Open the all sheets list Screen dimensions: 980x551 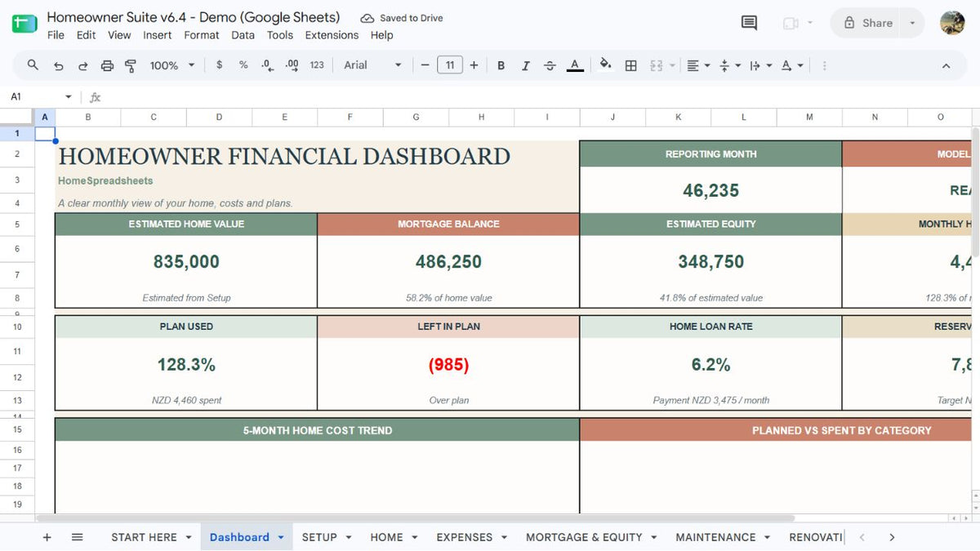tap(78, 537)
